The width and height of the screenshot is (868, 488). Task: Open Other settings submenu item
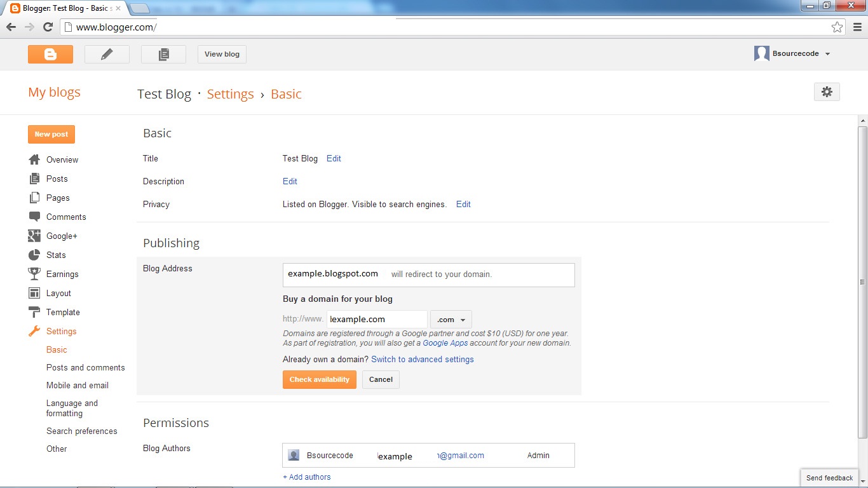click(57, 449)
